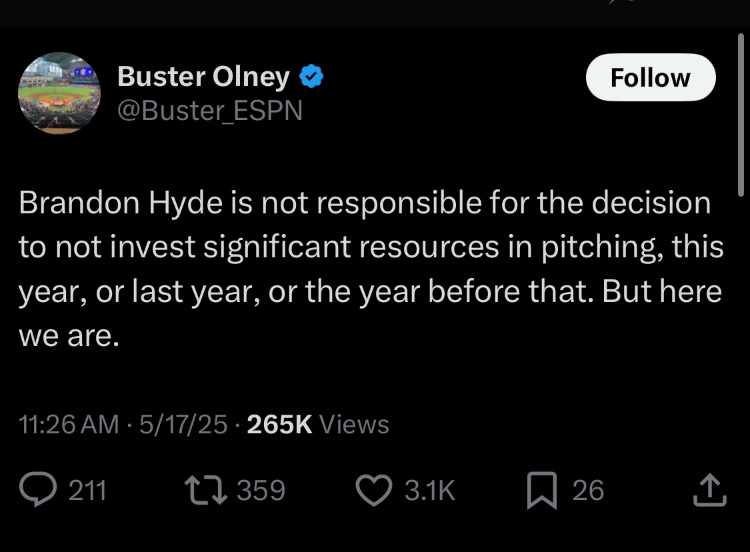Click the vertical scrollbar on the right
Screen dimensions: 750x552
coord(741,115)
